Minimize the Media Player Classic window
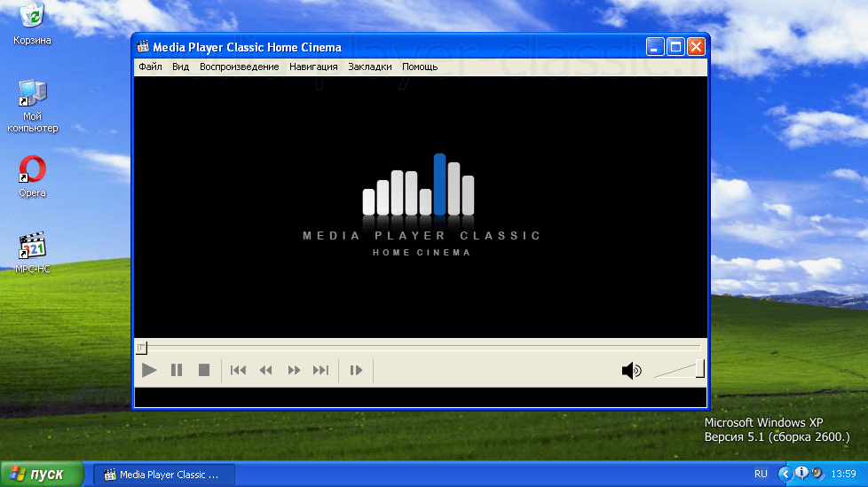Image resolution: width=868 pixels, height=487 pixels. [x=655, y=47]
